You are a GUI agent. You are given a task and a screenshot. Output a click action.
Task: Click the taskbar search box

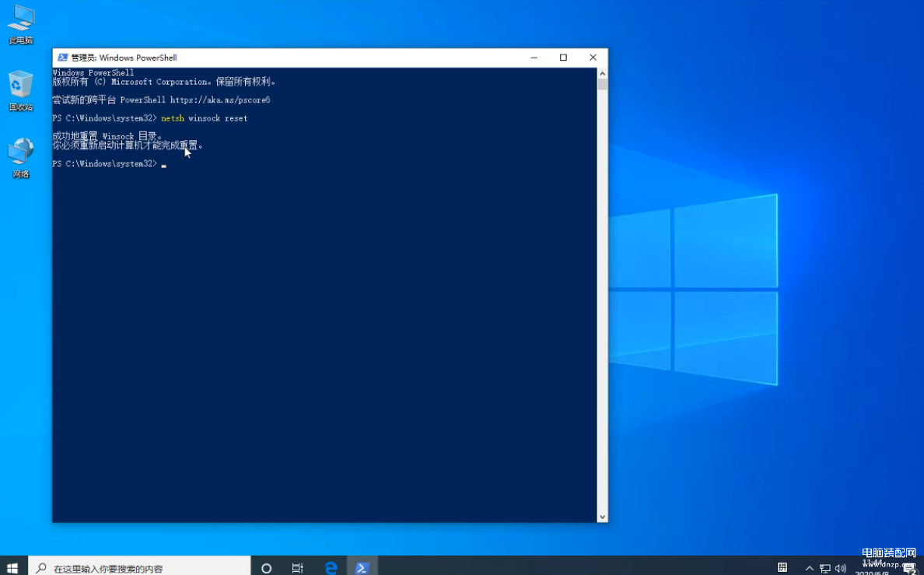(140, 568)
